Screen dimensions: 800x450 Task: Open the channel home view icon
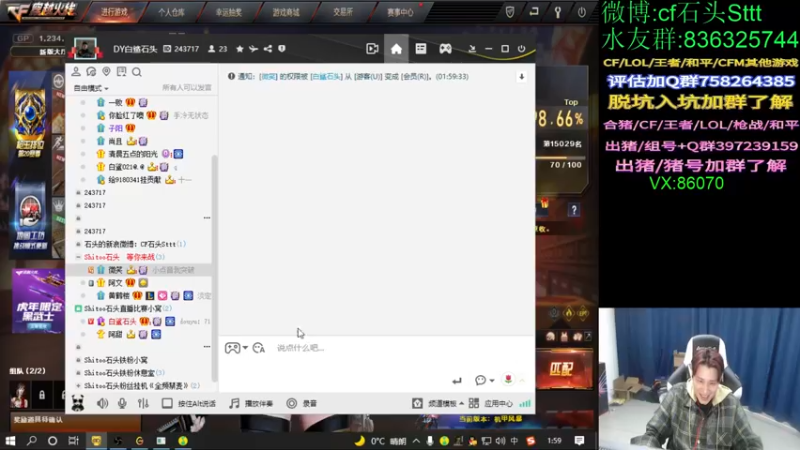point(396,49)
